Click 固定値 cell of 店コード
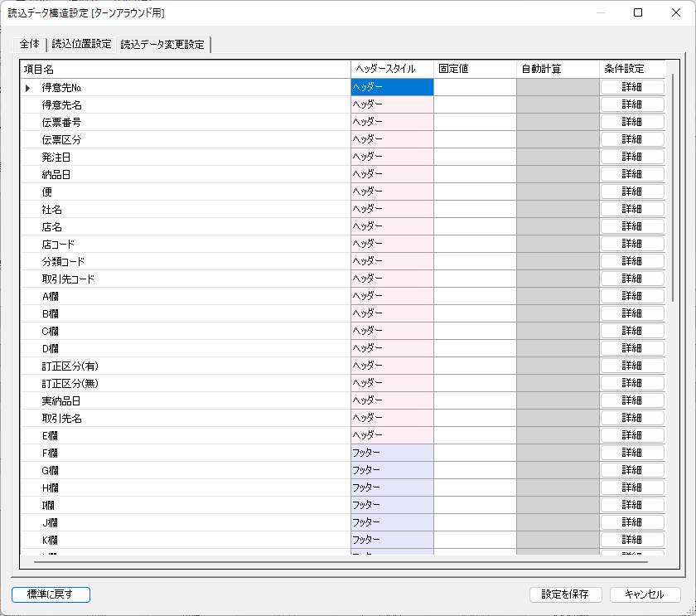Image resolution: width=696 pixels, height=616 pixels. click(474, 243)
